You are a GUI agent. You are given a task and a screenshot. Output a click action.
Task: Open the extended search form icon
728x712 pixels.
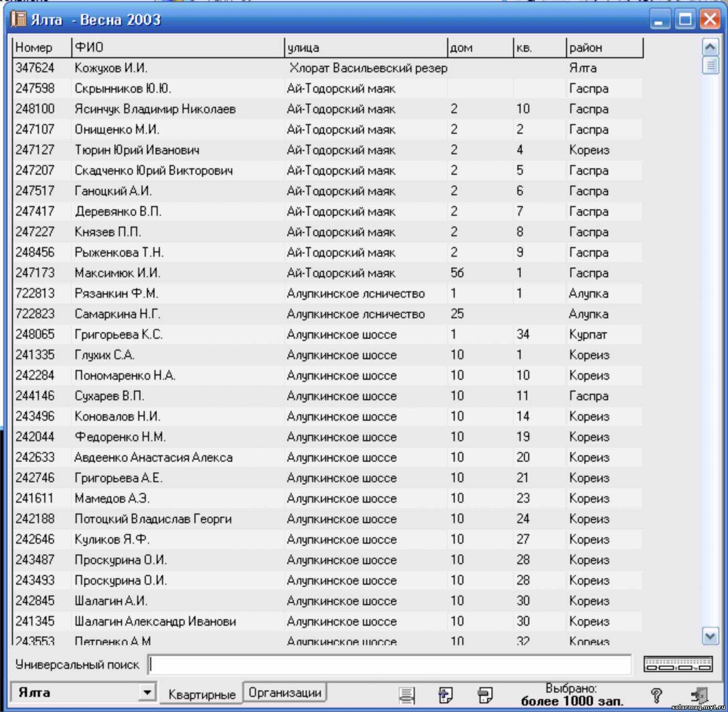pos(678,664)
